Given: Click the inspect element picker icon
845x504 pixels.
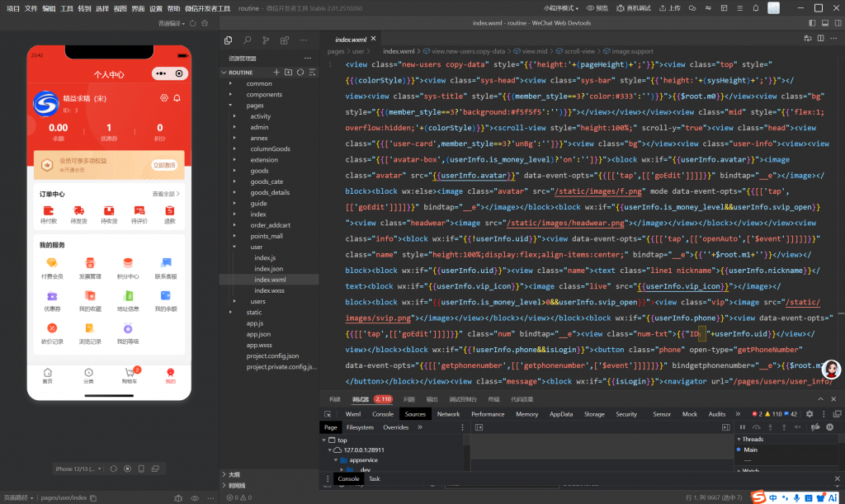Looking at the screenshot, I should coord(326,414).
